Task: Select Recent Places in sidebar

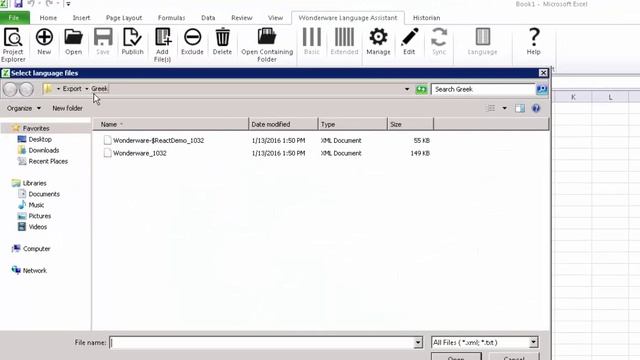Action: 48,161
